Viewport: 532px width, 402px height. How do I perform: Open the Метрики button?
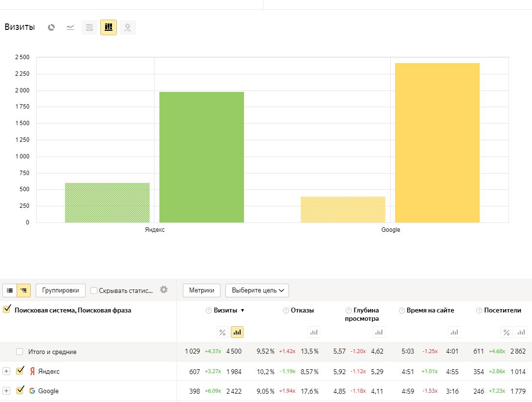pos(201,290)
